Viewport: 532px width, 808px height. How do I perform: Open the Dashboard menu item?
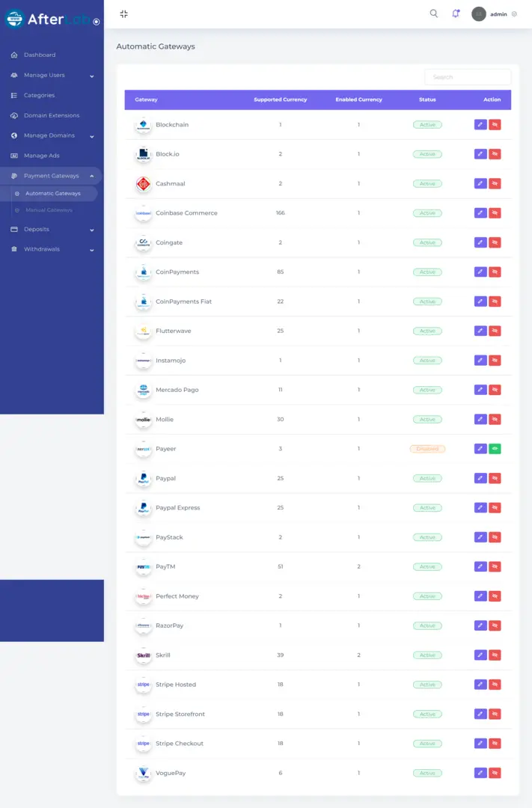[x=39, y=55]
